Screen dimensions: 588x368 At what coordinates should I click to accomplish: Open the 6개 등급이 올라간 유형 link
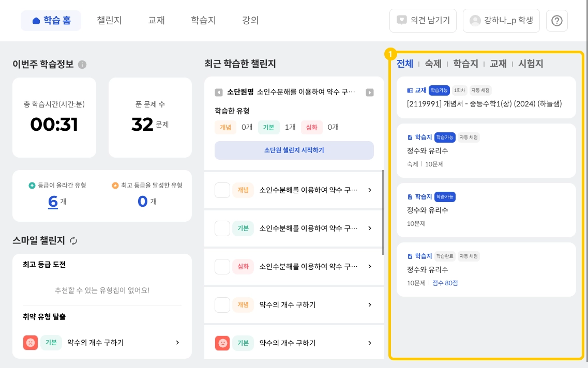tap(53, 201)
